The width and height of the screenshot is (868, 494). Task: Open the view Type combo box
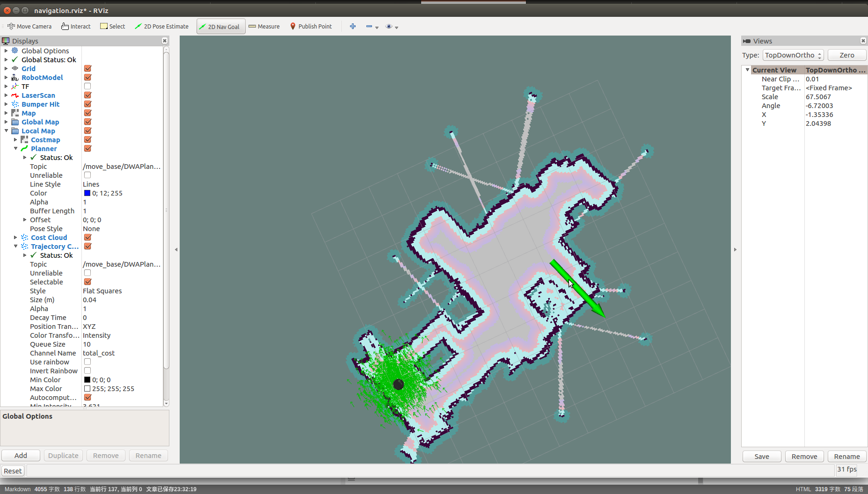tap(793, 55)
